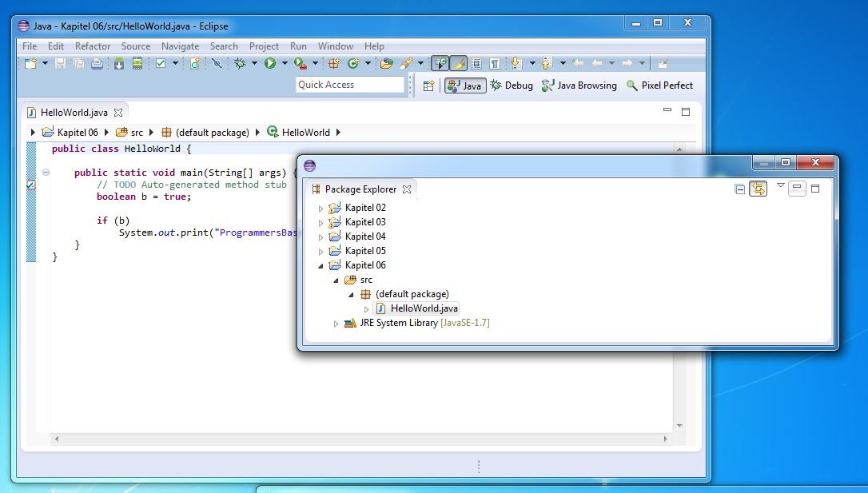Minimize the editor area
This screenshot has height=493, width=868.
(x=667, y=110)
